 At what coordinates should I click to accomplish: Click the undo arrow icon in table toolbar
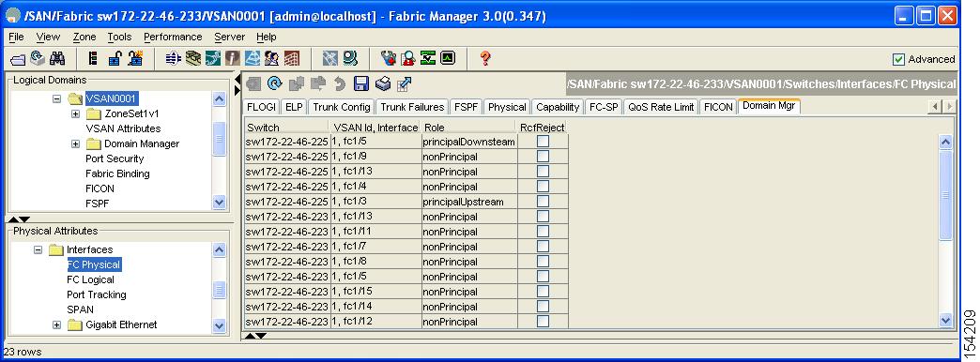[340, 83]
